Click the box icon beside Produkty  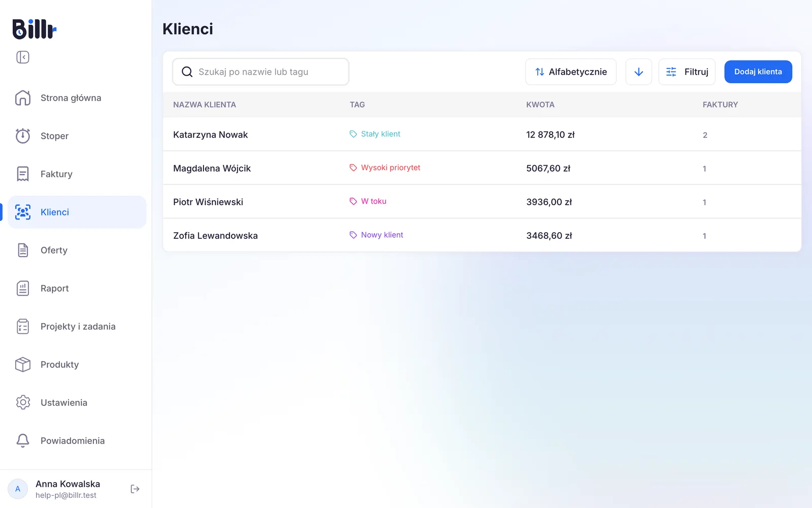[23, 364]
